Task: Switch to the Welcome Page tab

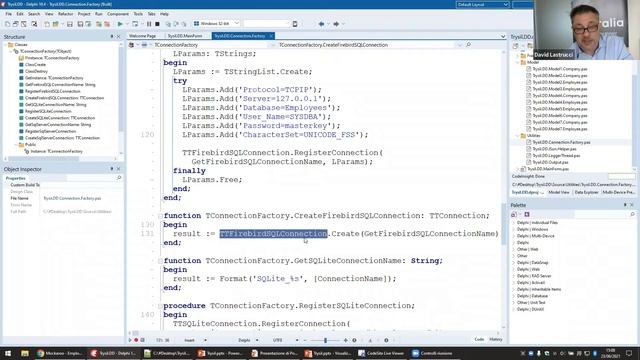Action: coord(142,36)
